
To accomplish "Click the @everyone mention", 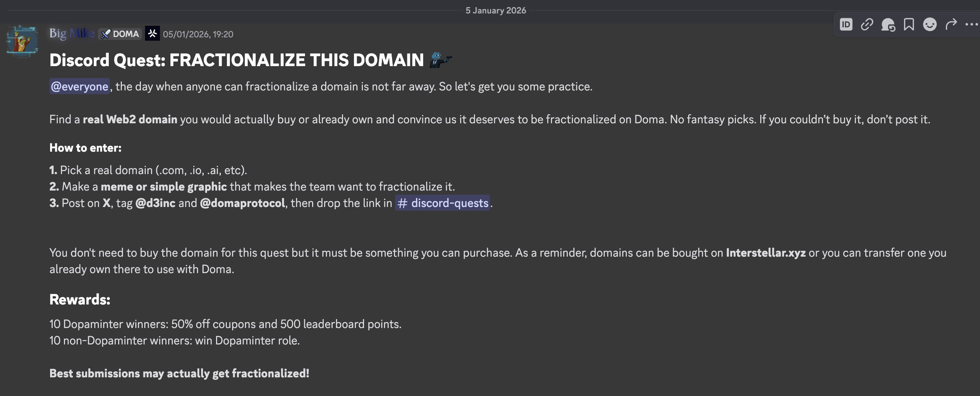I will pos(80,86).
